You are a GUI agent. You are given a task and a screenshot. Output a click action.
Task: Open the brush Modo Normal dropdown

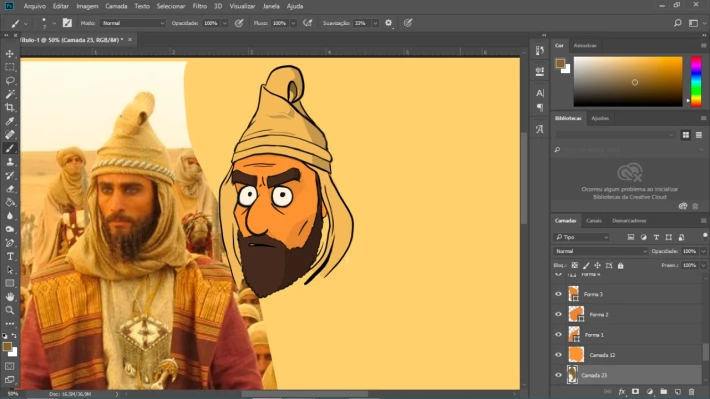point(133,23)
